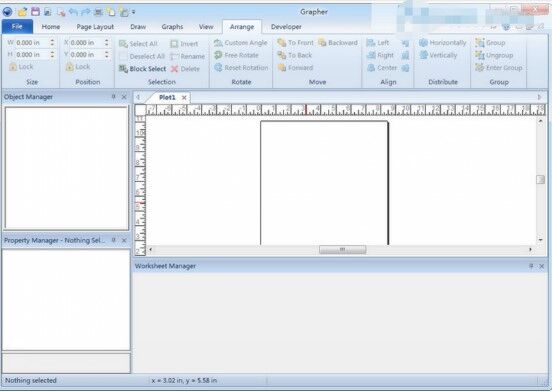Open the quick access toolbar customize dropdown
Viewport: 552px width, 392px height.
coord(133,12)
